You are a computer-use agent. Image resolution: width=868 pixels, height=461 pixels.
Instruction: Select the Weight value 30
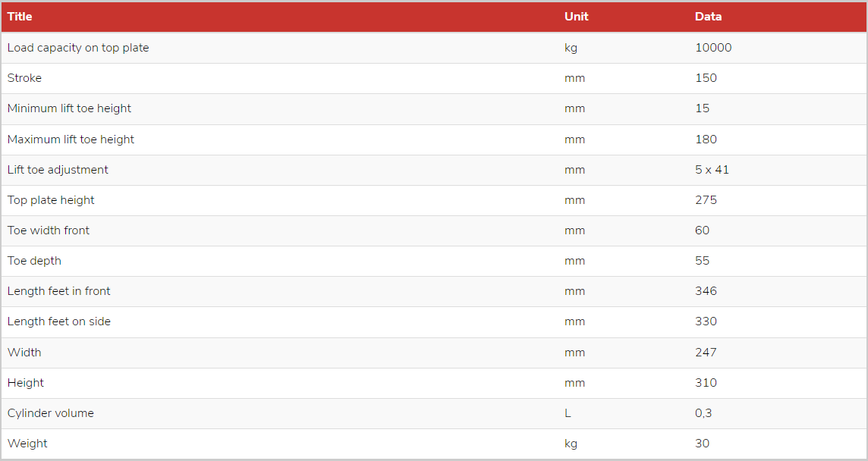click(702, 444)
